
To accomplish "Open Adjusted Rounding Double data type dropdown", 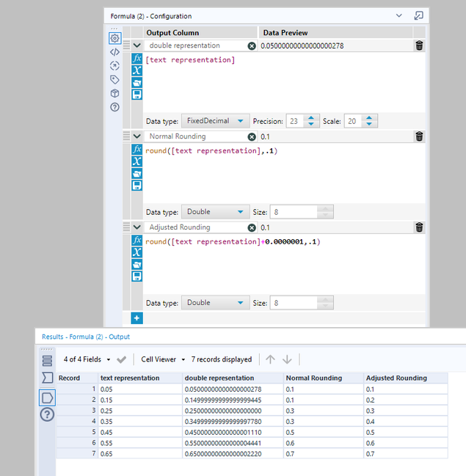I will (216, 303).
